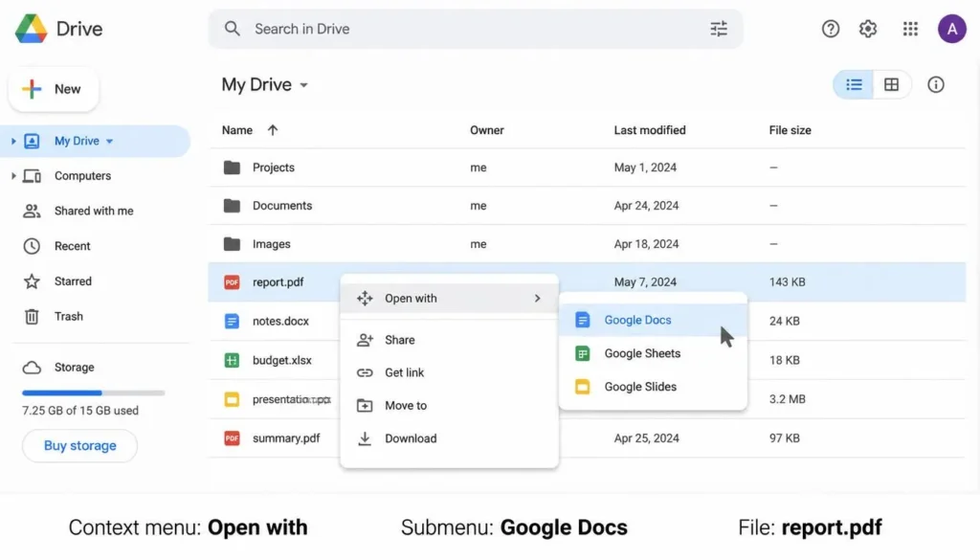Viewport: 980px width, 560px height.
Task: Choose Move to in context menu
Action: pos(450,406)
